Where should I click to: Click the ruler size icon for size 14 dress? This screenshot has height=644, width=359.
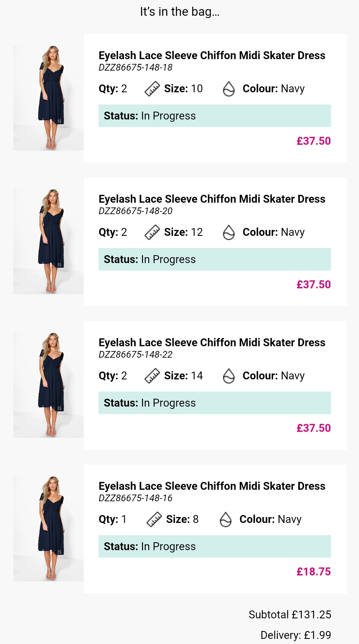coord(152,376)
